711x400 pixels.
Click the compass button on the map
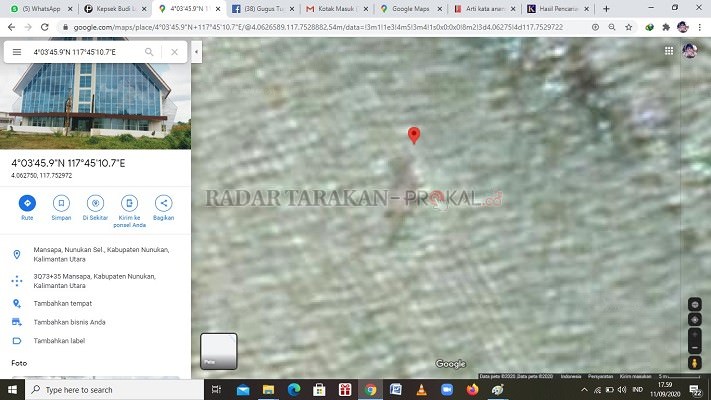pos(695,304)
